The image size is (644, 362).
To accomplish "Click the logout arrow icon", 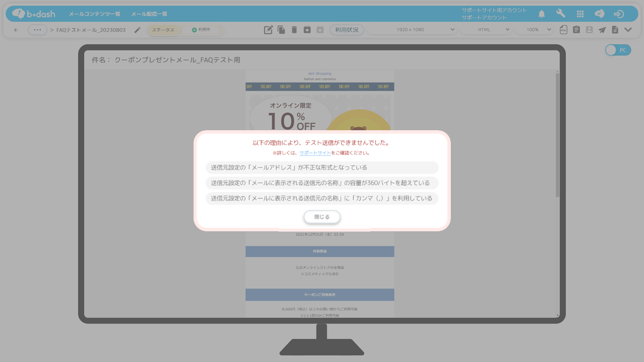I will coord(619,14).
